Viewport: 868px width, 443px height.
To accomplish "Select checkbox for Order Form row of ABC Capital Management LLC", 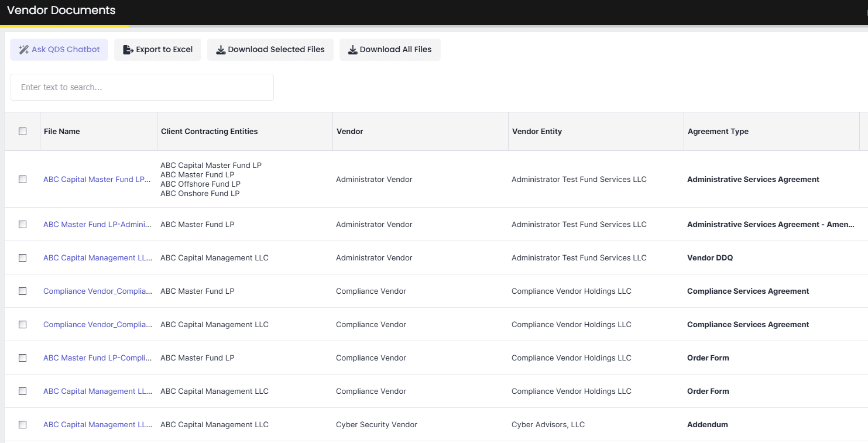I will click(23, 392).
